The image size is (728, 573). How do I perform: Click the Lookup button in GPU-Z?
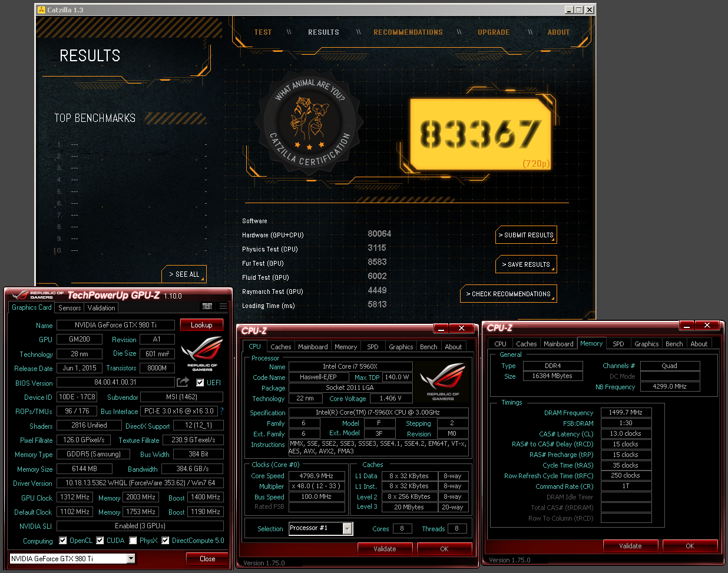coord(201,325)
